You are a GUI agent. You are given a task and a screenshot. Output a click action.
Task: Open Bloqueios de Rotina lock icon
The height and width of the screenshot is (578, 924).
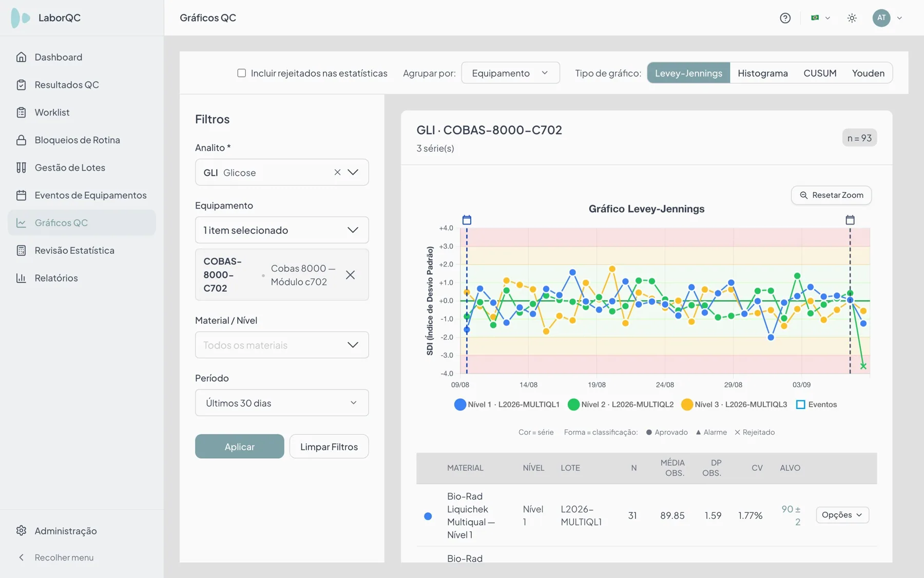(x=21, y=140)
